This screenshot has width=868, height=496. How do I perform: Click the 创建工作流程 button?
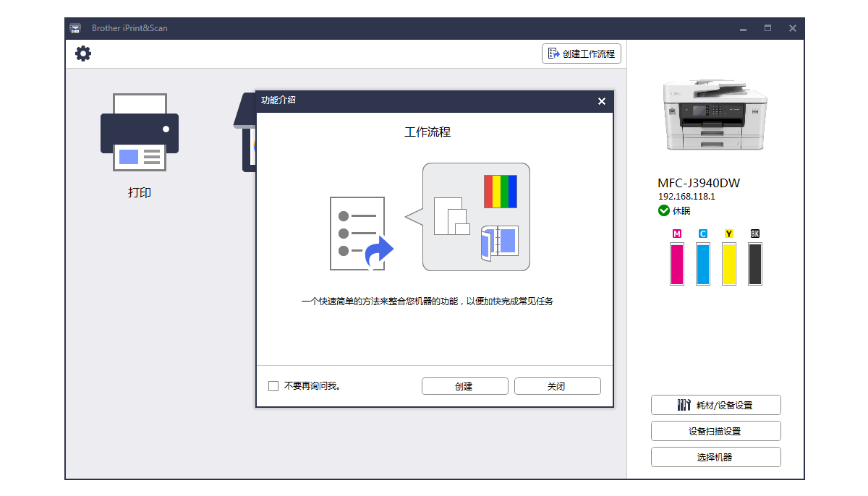pyautogui.click(x=582, y=54)
